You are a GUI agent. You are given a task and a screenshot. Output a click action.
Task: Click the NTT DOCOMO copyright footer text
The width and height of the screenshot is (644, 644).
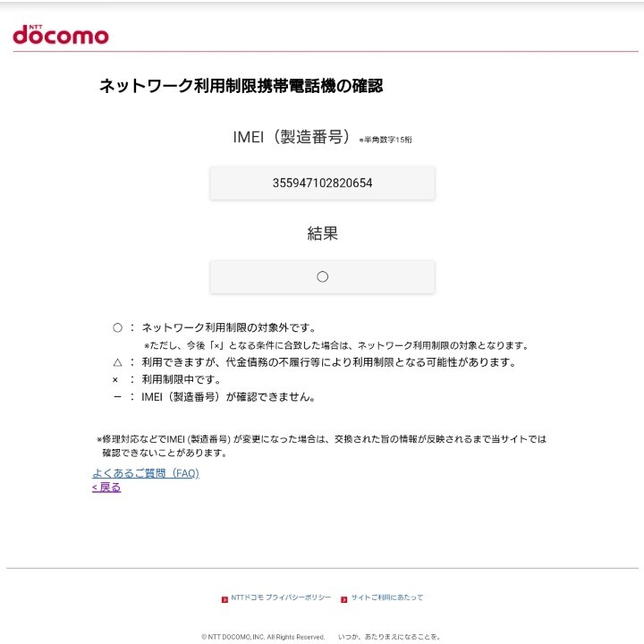tap(263, 637)
